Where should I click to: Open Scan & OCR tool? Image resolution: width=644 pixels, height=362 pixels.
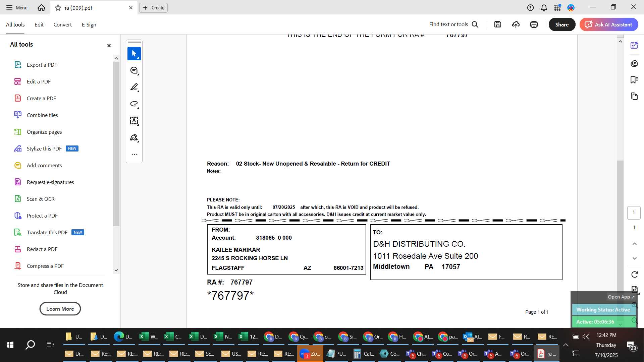[x=41, y=199]
